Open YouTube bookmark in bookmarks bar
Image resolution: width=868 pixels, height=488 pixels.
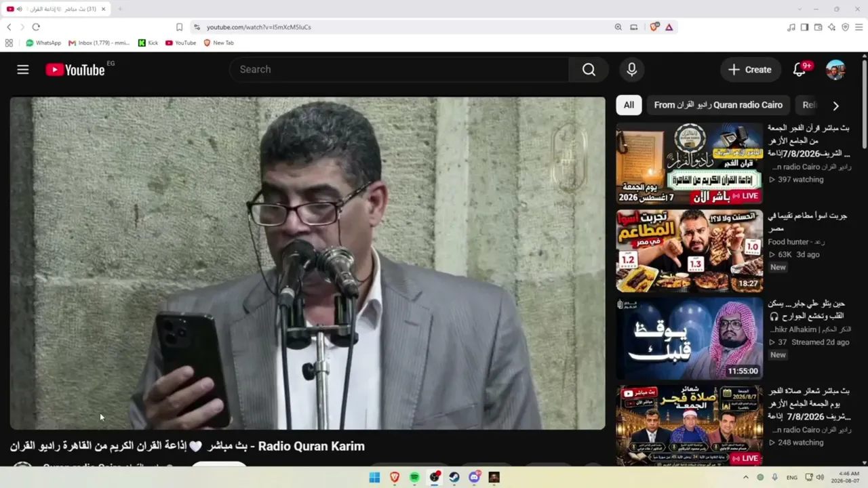[180, 43]
